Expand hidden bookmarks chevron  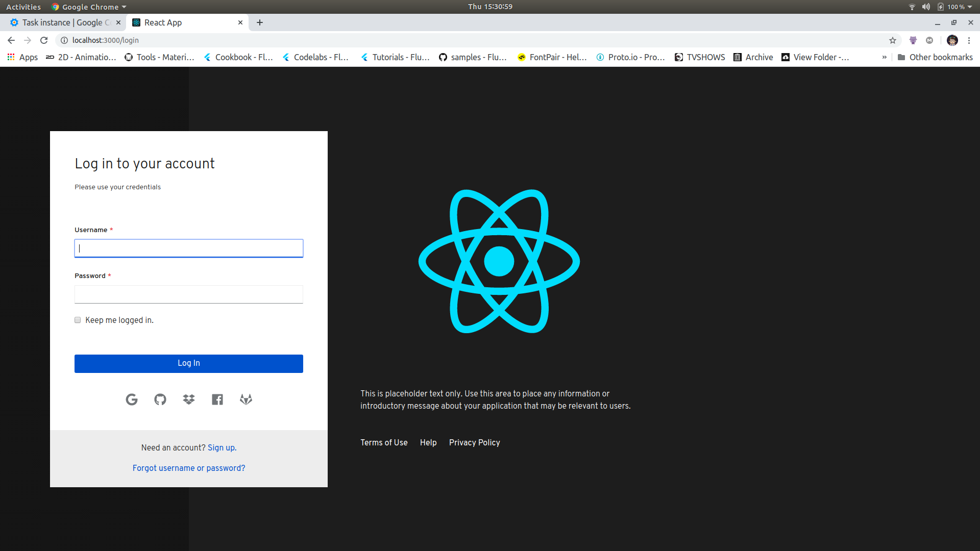point(885,57)
